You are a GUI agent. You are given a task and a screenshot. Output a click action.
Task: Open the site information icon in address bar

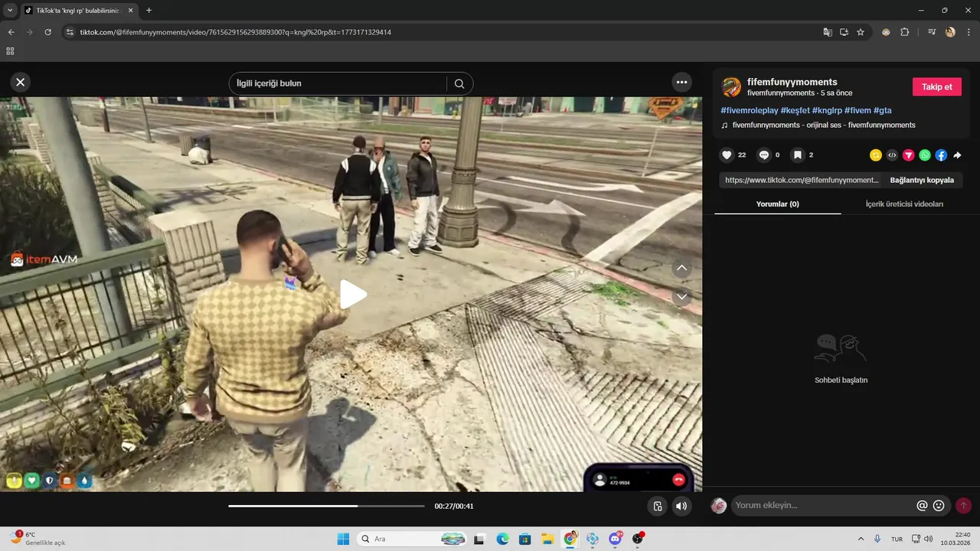(70, 32)
